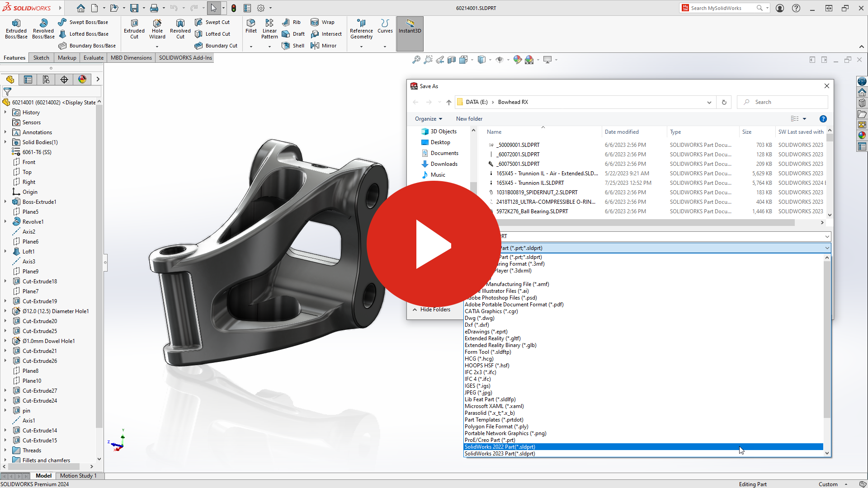The width and height of the screenshot is (868, 488).
Task: Select 5972K276_Ball Bearing.SLDPRT file
Action: (532, 211)
